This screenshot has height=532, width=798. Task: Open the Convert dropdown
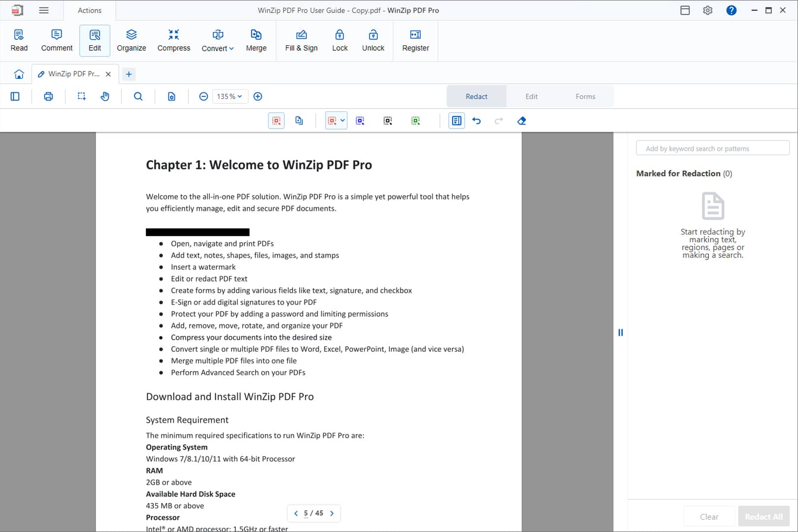tap(217, 40)
